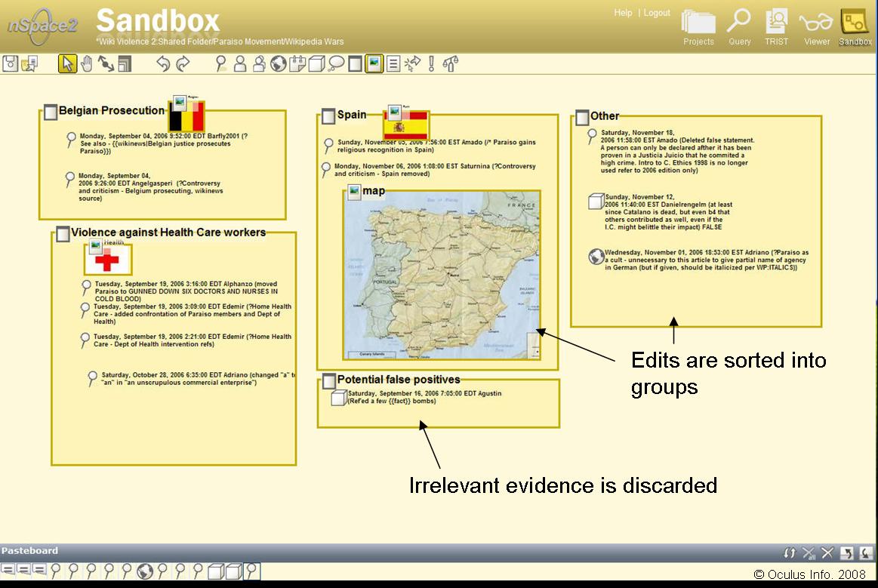Click the empty square group box icon
The image size is (878, 588).
(x=355, y=64)
